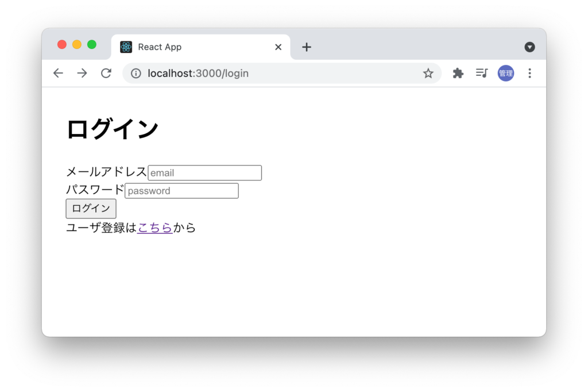Close the React App tab
The height and width of the screenshot is (392, 588).
[278, 47]
